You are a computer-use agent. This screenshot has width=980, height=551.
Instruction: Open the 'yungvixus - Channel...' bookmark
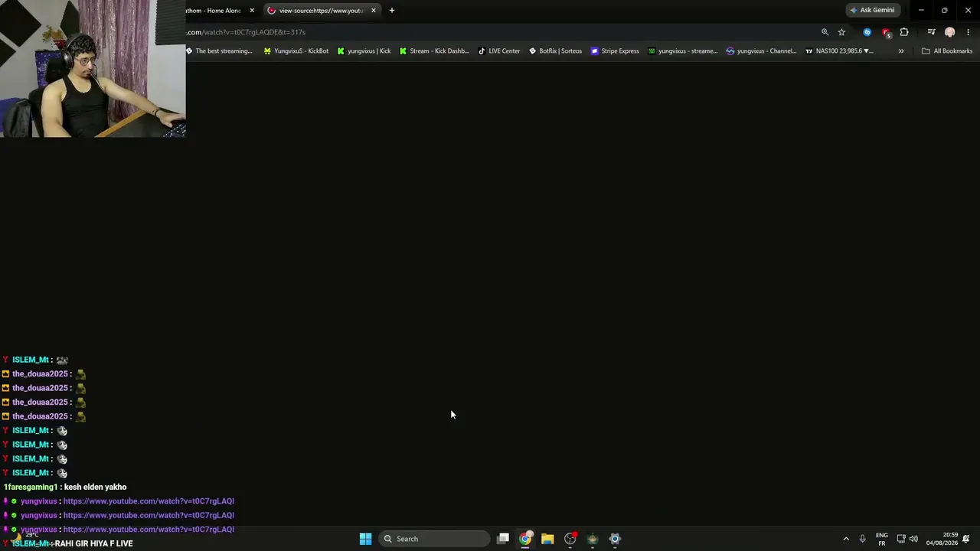762,51
